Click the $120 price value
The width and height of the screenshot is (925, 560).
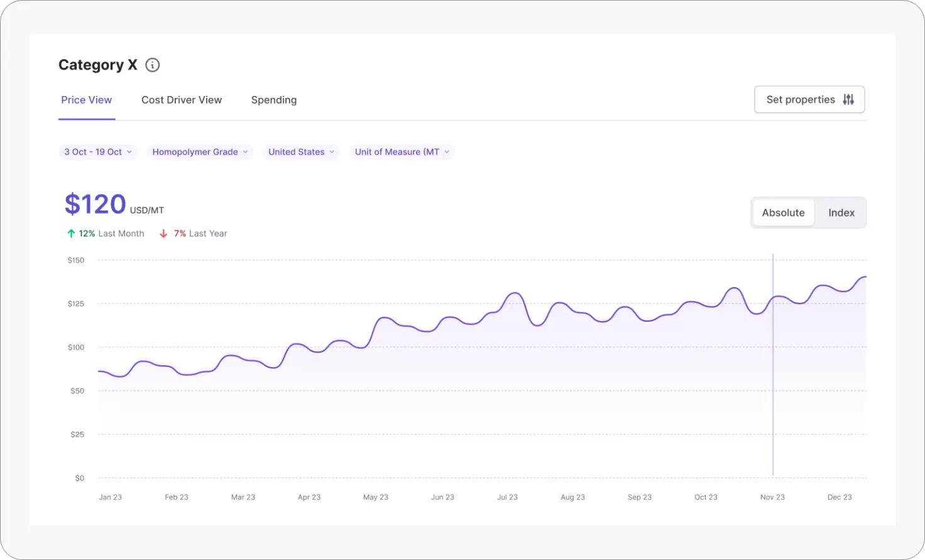tap(96, 204)
